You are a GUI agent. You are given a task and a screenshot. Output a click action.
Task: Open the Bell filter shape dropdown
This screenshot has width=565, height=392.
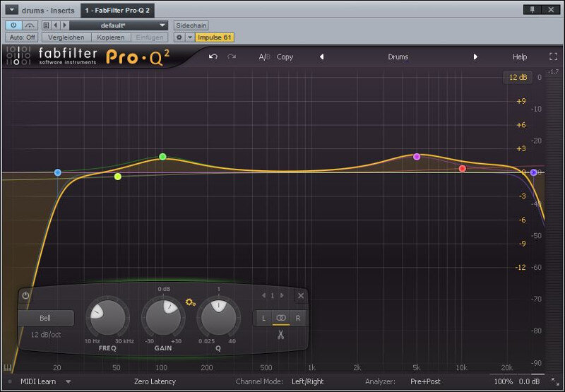coord(45,318)
